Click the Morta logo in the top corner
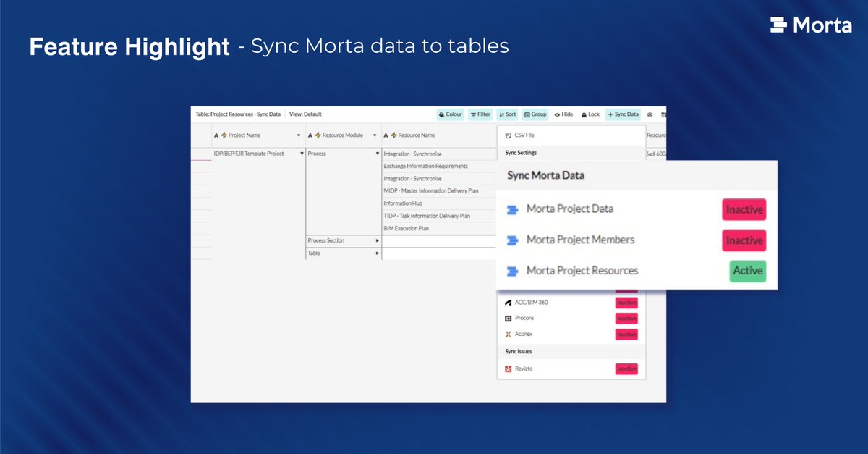The image size is (868, 454). (811, 25)
